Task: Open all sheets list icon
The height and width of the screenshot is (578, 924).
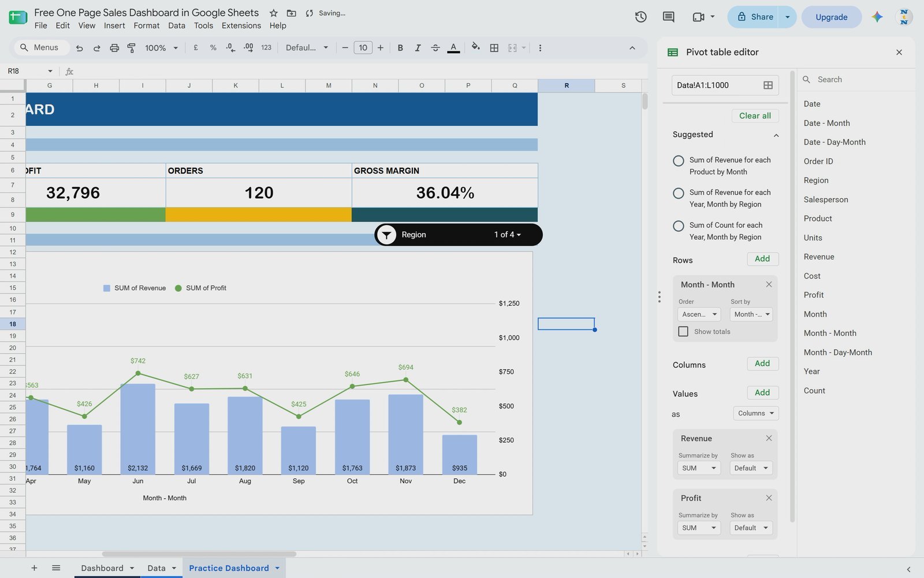Action: 56,568
